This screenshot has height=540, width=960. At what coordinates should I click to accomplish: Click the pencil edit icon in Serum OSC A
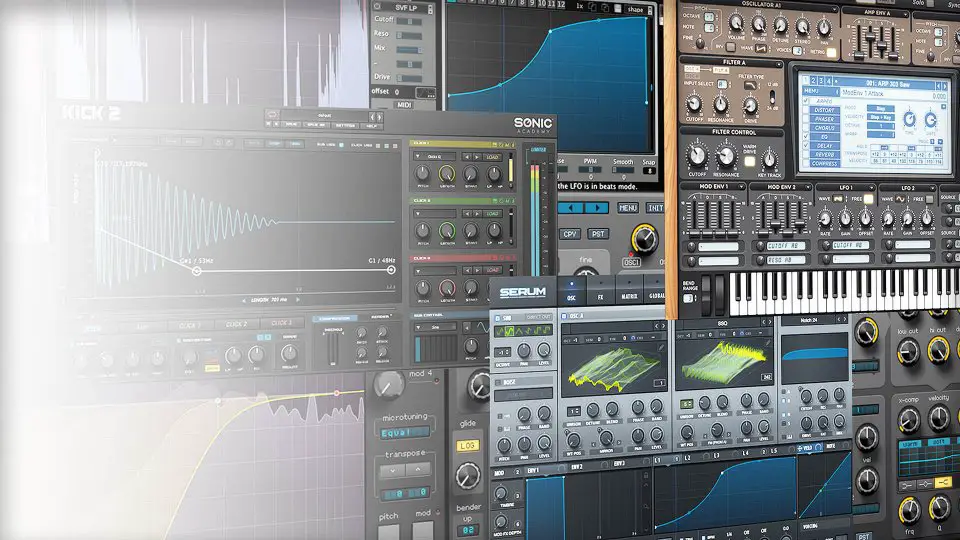tap(661, 347)
